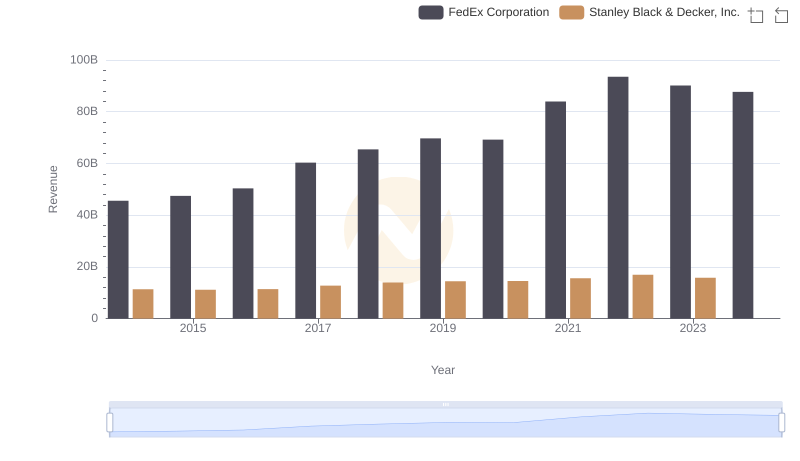
Task: Click the '2017' x-axis label
Action: (x=318, y=328)
